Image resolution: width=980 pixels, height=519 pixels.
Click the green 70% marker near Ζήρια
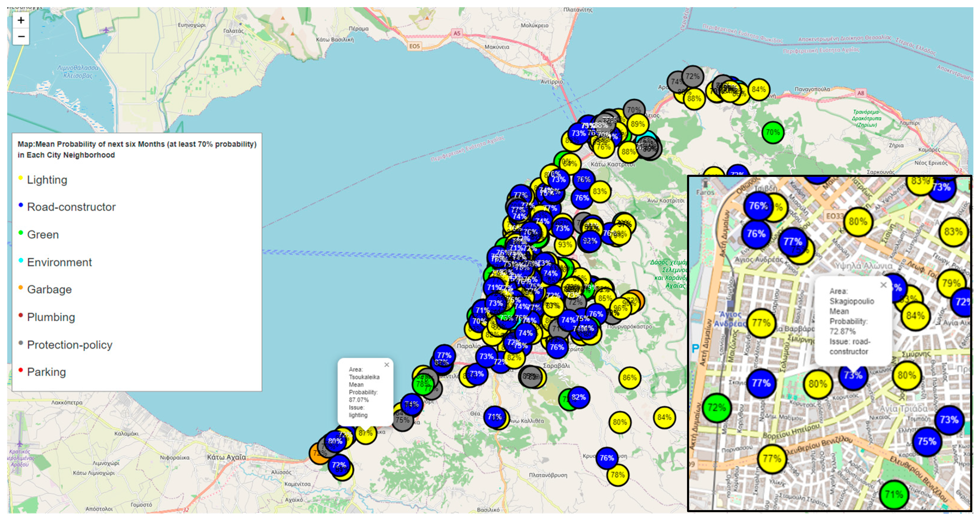pos(772,133)
